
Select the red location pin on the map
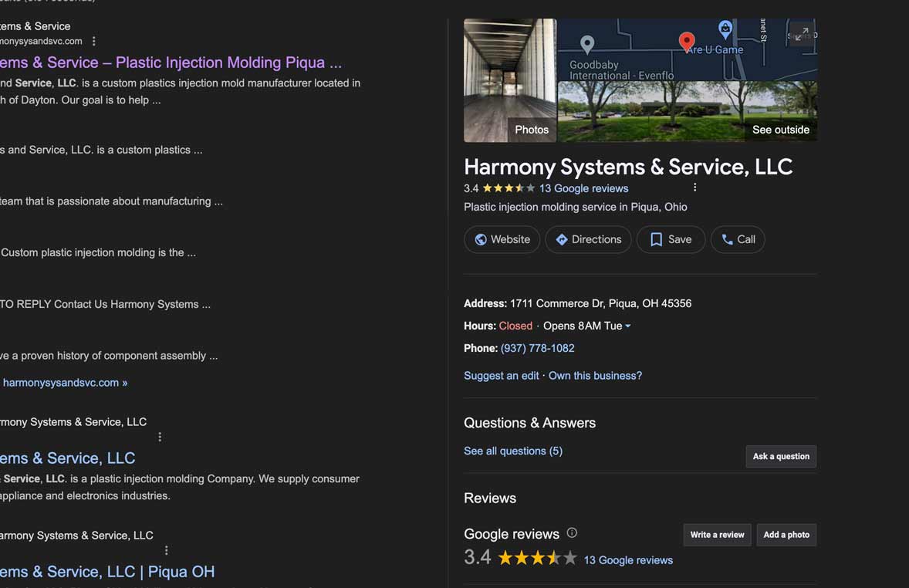point(687,42)
